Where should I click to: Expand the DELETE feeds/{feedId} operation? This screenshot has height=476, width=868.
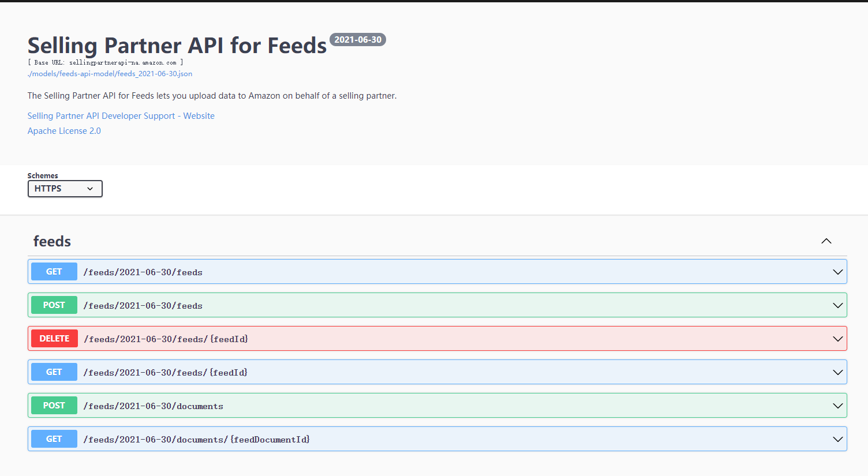(837, 338)
